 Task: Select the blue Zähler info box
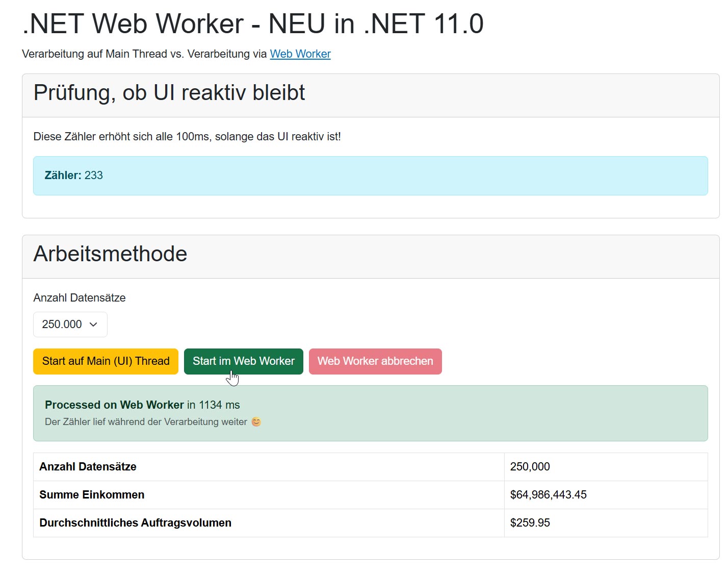point(370,176)
